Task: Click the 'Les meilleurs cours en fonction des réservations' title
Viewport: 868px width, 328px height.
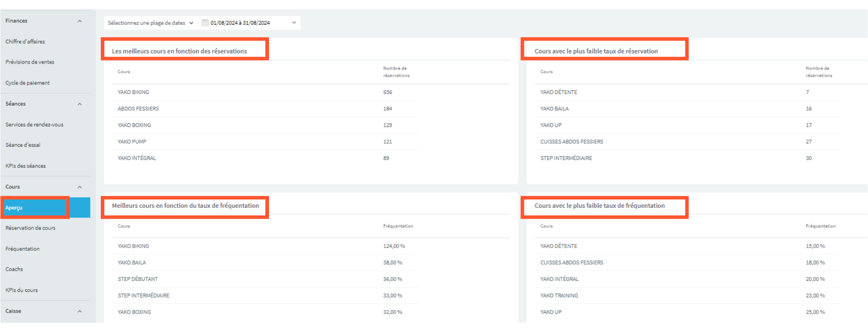Action: tap(179, 51)
